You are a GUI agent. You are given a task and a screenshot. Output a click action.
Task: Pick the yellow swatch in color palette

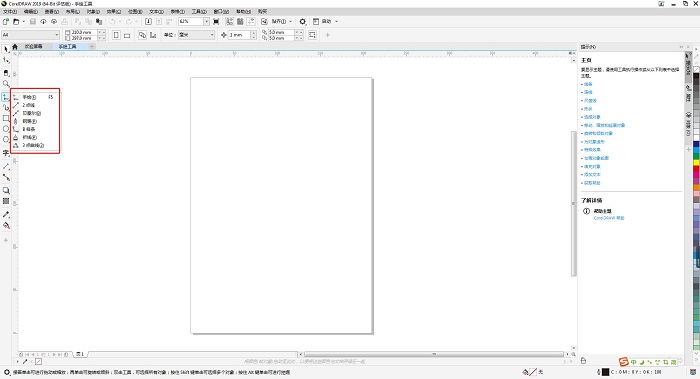click(696, 162)
